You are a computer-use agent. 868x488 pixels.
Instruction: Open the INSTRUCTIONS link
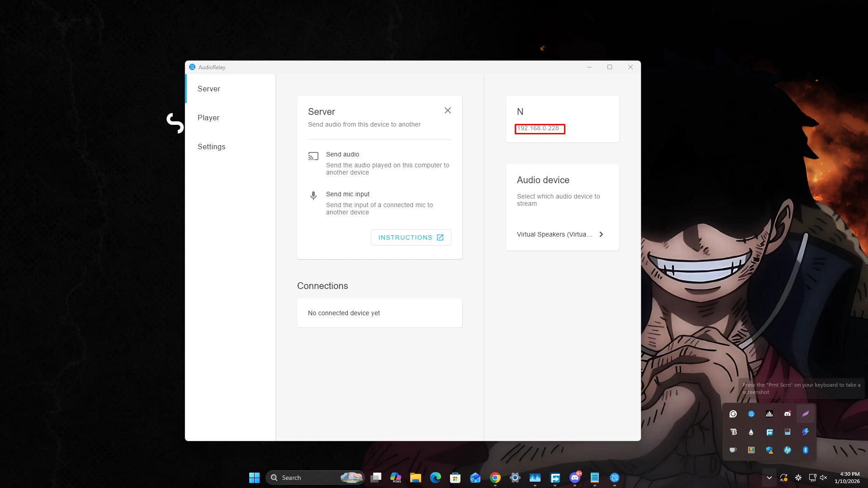[x=411, y=237]
